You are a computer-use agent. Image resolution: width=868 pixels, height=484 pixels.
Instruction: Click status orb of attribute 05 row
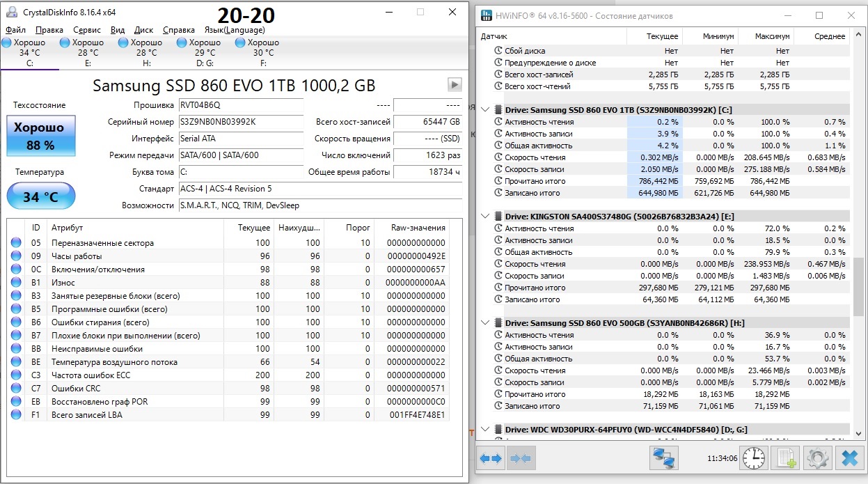point(16,242)
